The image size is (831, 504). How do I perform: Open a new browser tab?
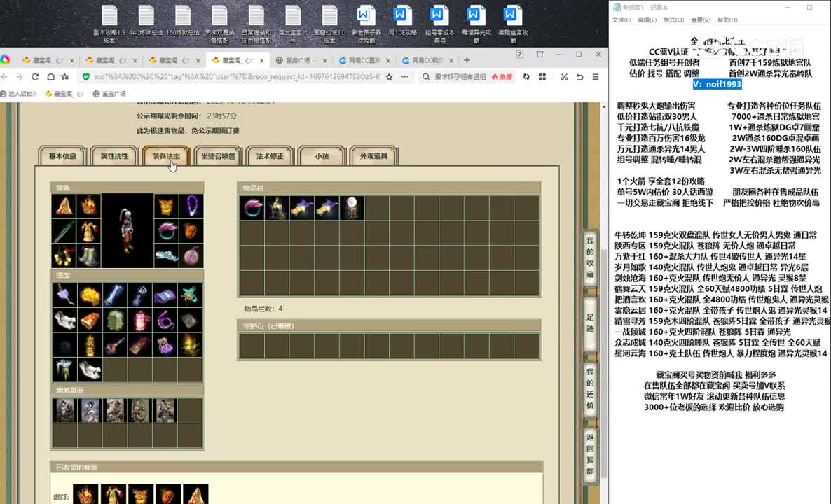click(467, 60)
